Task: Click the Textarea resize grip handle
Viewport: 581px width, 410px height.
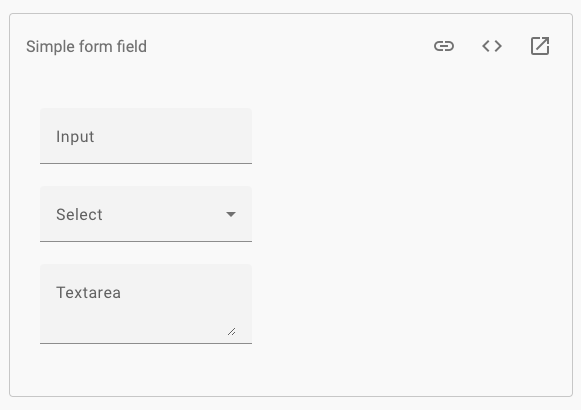Action: (x=232, y=331)
